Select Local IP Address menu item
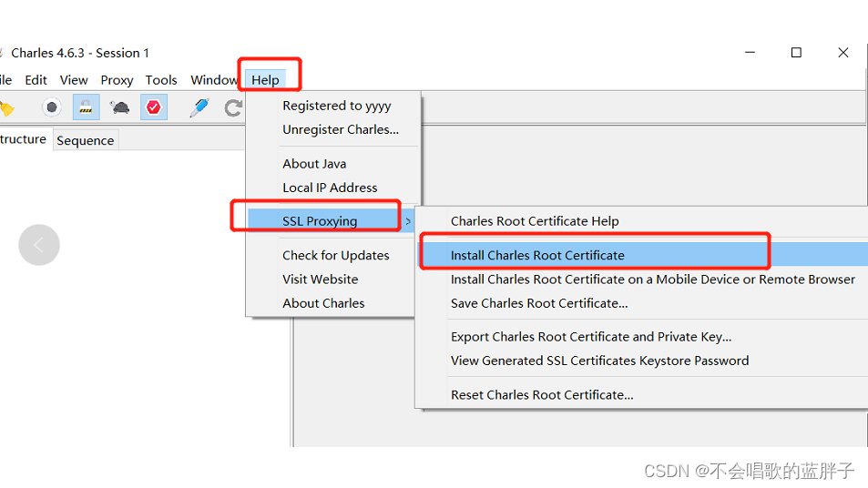The height and width of the screenshot is (488, 868). 330,188
